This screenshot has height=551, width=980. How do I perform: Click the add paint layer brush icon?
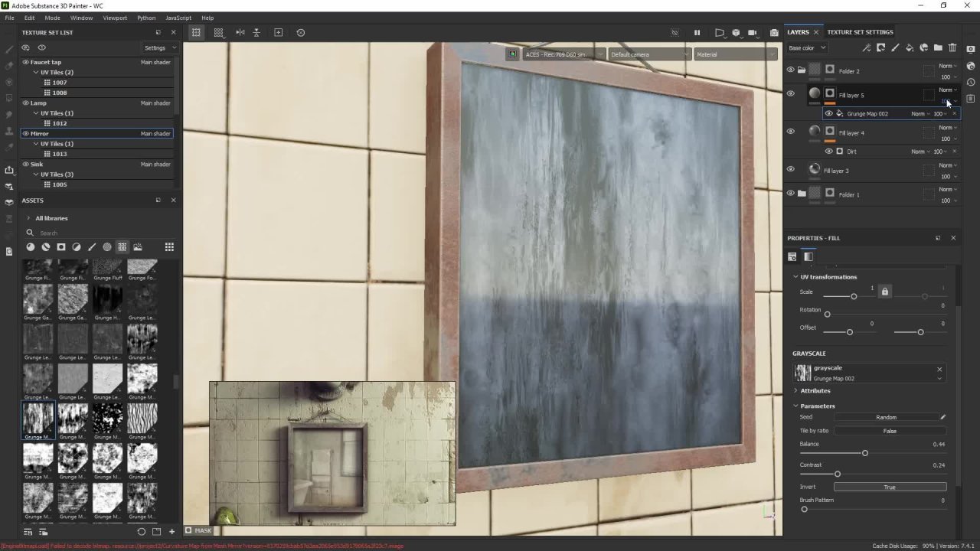[895, 48]
